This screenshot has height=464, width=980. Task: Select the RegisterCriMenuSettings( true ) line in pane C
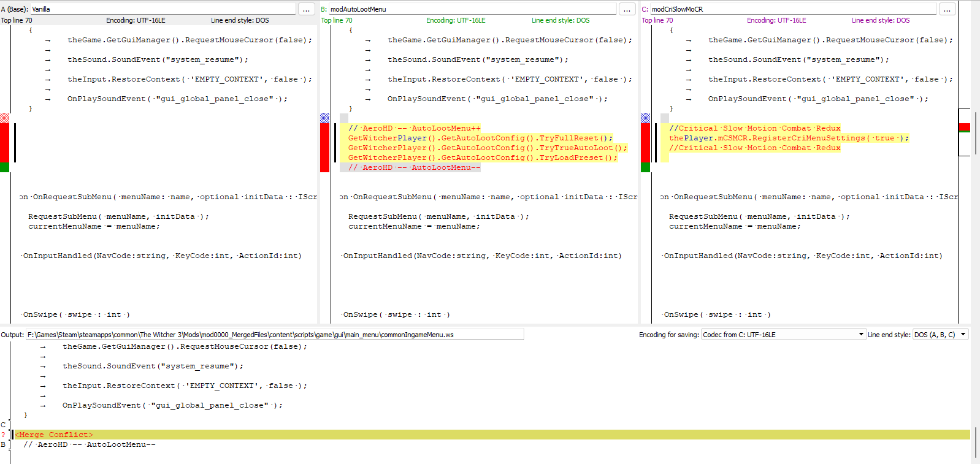coord(789,138)
